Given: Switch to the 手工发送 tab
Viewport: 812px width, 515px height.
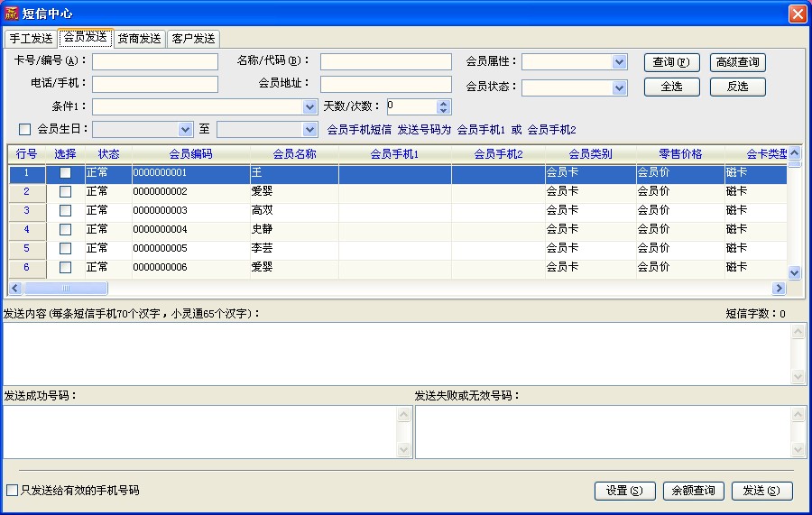Looking at the screenshot, I should [31, 39].
